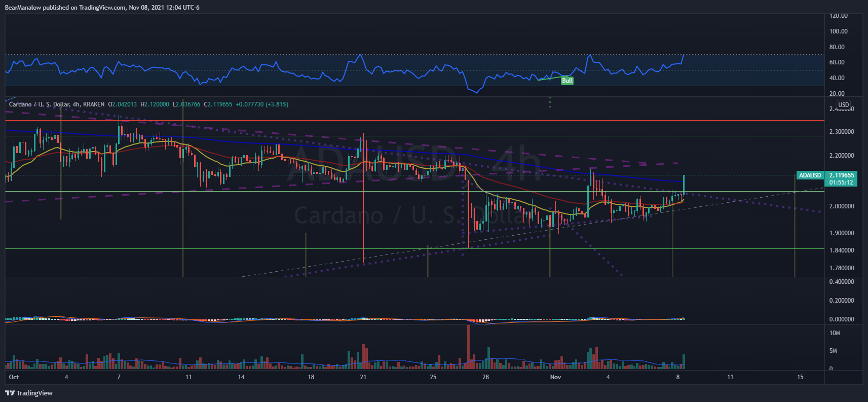
Task: Click the high value H2.120000
Action: 155,104
